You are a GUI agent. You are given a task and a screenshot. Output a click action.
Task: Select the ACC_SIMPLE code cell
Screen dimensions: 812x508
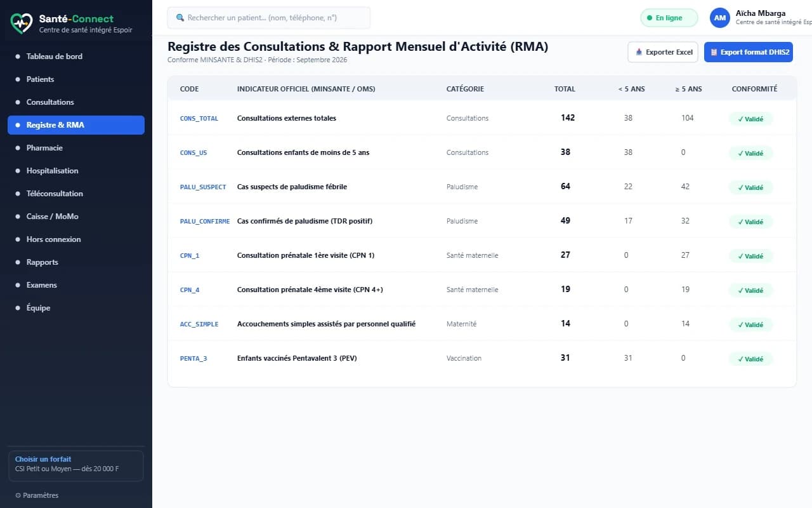coord(199,324)
